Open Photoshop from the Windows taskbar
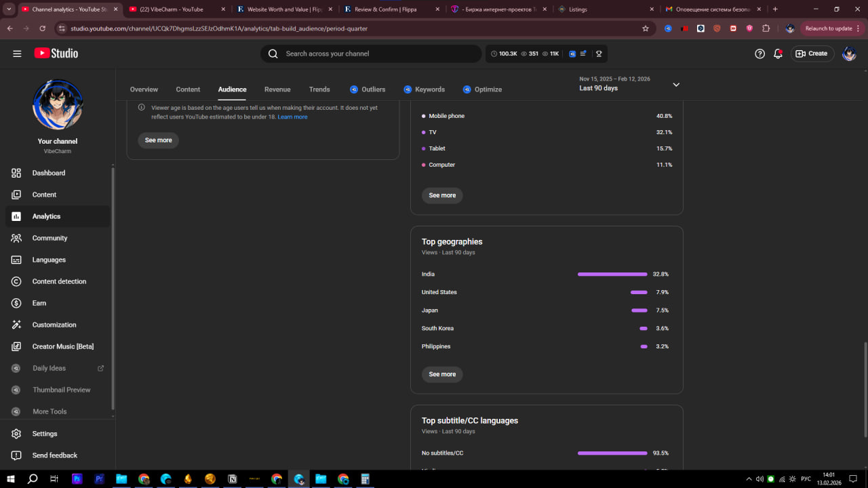868x488 pixels. point(77,479)
